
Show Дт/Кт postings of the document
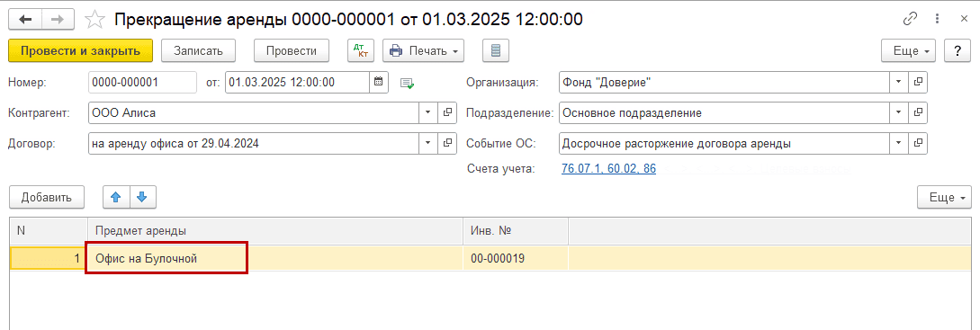361,50
